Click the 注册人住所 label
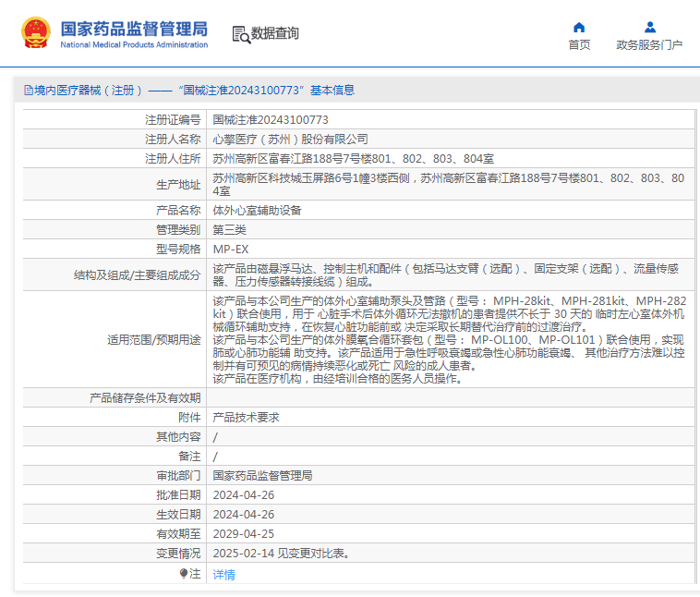This screenshot has height=597, width=700. pyautogui.click(x=173, y=159)
